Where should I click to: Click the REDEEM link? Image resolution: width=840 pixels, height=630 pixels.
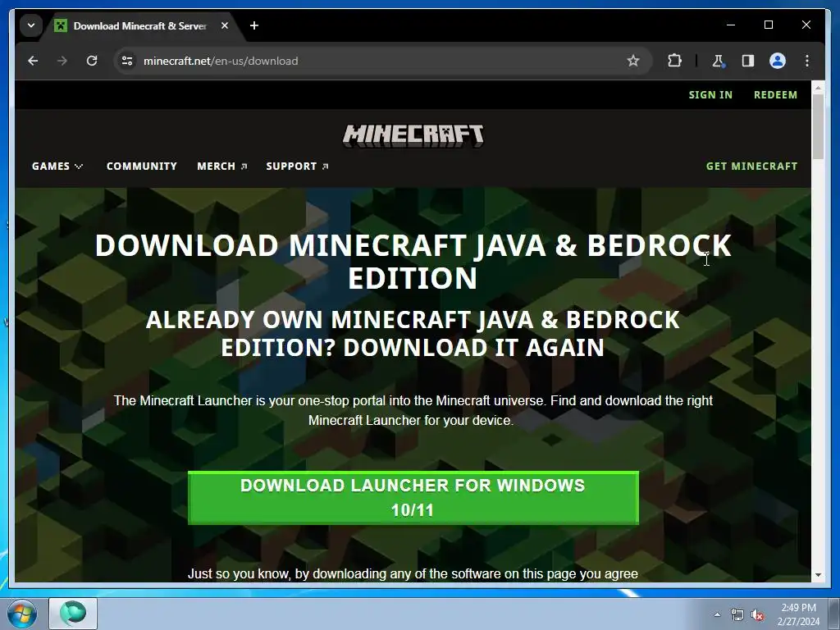pos(775,95)
